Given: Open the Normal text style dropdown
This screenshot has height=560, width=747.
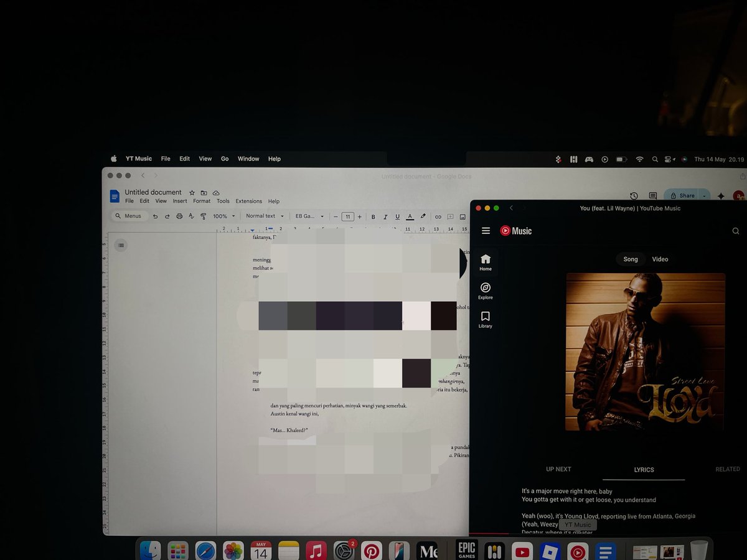Looking at the screenshot, I should click(x=265, y=216).
